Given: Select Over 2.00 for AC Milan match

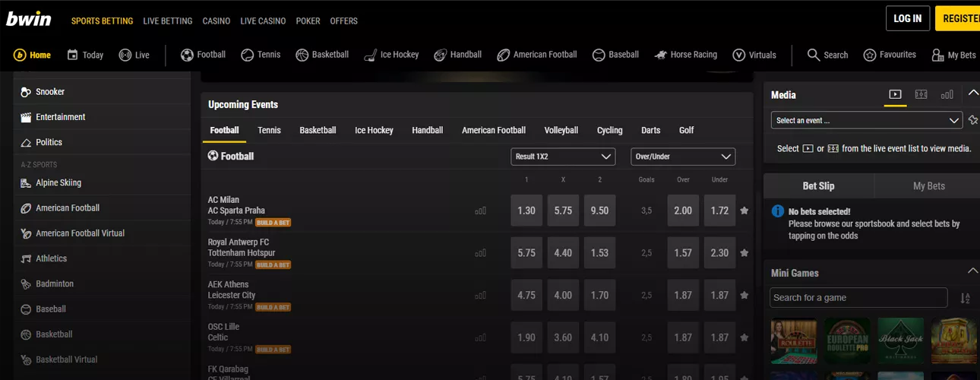Looking at the screenshot, I should coord(683,211).
